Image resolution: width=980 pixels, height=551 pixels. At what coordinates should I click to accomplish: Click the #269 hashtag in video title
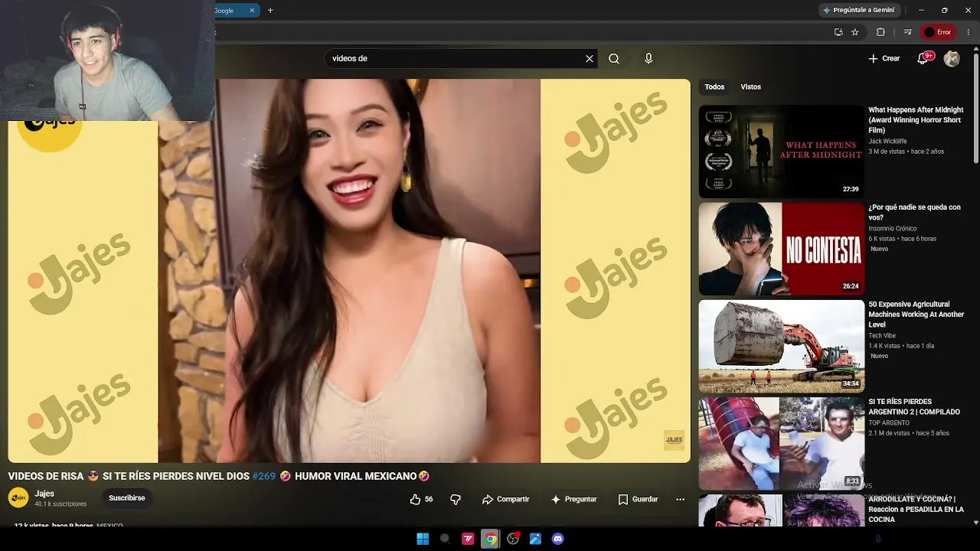[x=263, y=476]
